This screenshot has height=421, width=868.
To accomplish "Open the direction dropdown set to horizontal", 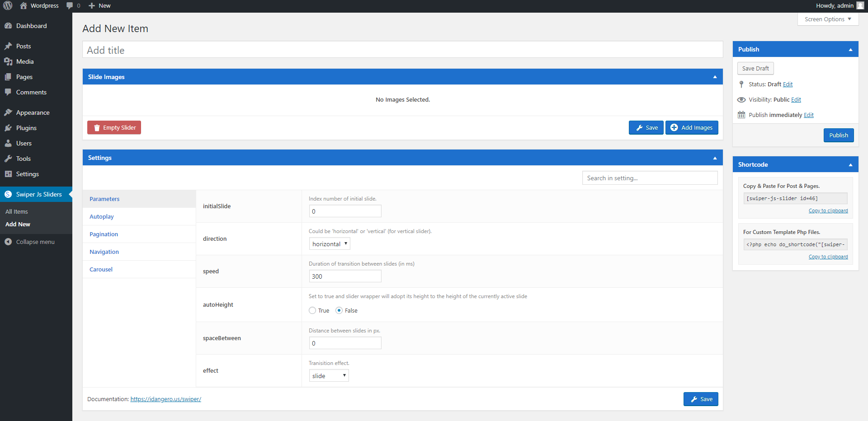I will (330, 244).
